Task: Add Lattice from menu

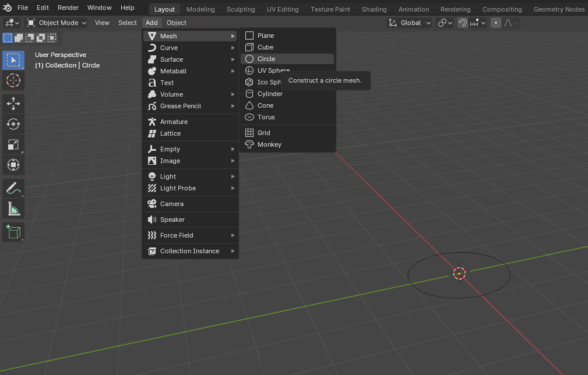Action: coord(190,133)
